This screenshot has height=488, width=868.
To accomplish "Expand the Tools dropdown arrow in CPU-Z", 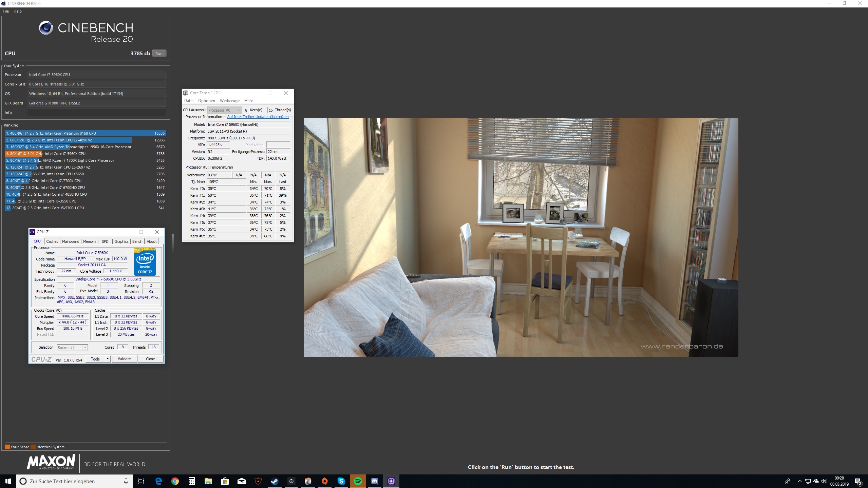I will click(108, 359).
